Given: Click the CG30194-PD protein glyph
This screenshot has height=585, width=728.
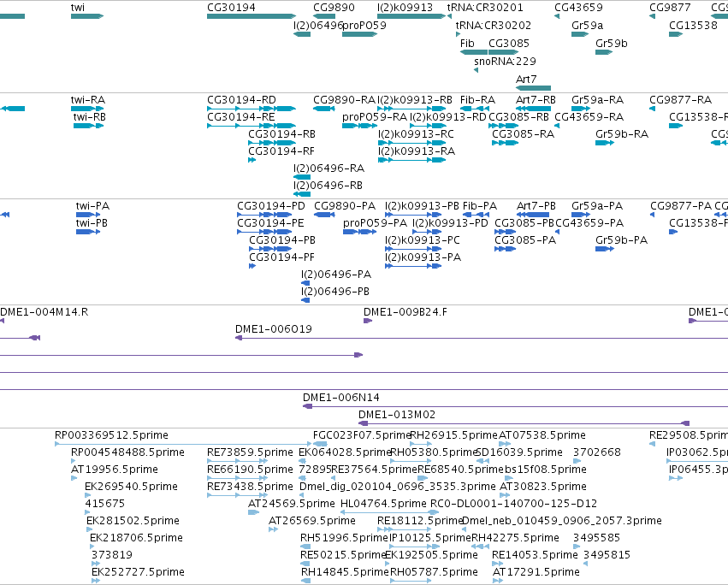Looking at the screenshot, I should coord(264,215).
